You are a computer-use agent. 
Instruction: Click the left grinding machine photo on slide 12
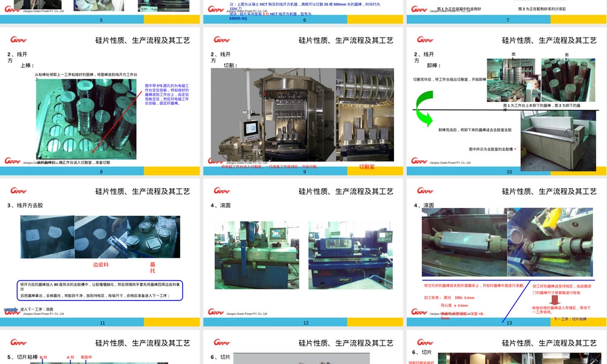point(257,255)
